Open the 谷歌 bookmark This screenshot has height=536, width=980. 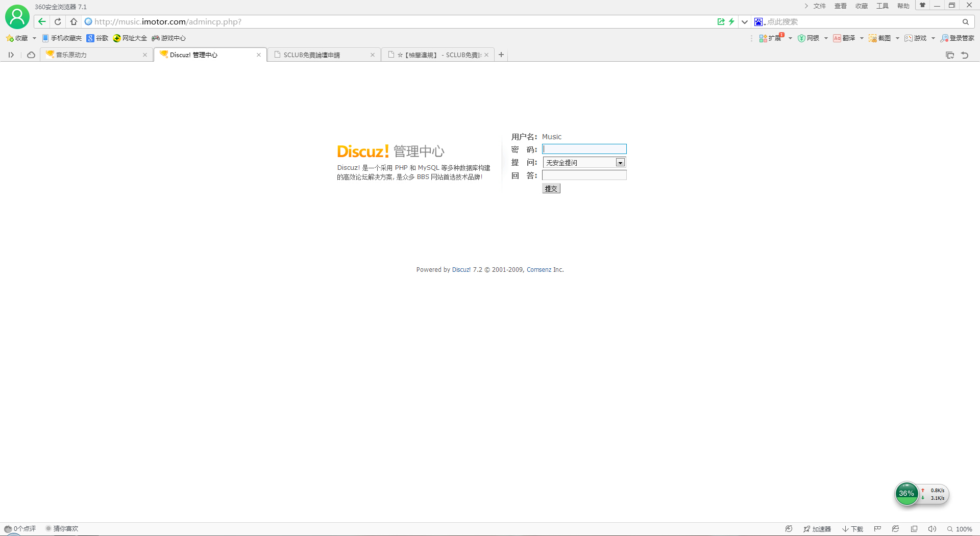(97, 38)
